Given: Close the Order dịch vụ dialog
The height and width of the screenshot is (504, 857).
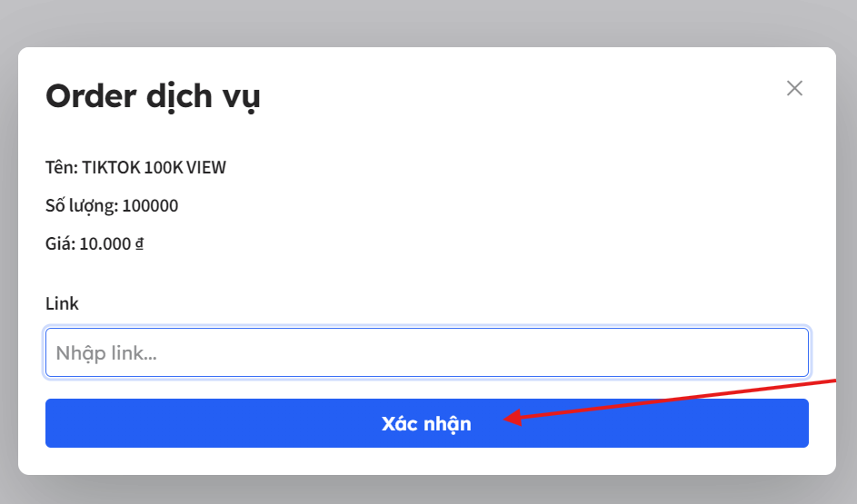Looking at the screenshot, I should [794, 88].
